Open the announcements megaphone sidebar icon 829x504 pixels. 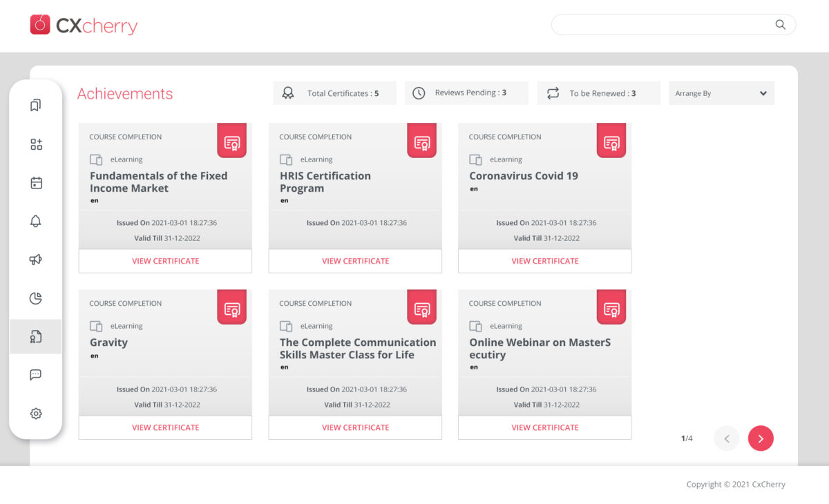click(x=36, y=260)
